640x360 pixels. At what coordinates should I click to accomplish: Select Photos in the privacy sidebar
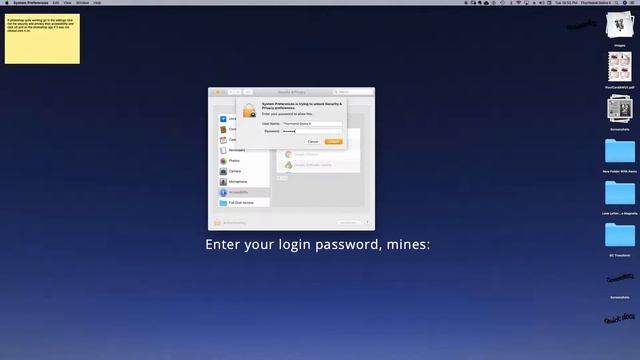tap(244, 161)
